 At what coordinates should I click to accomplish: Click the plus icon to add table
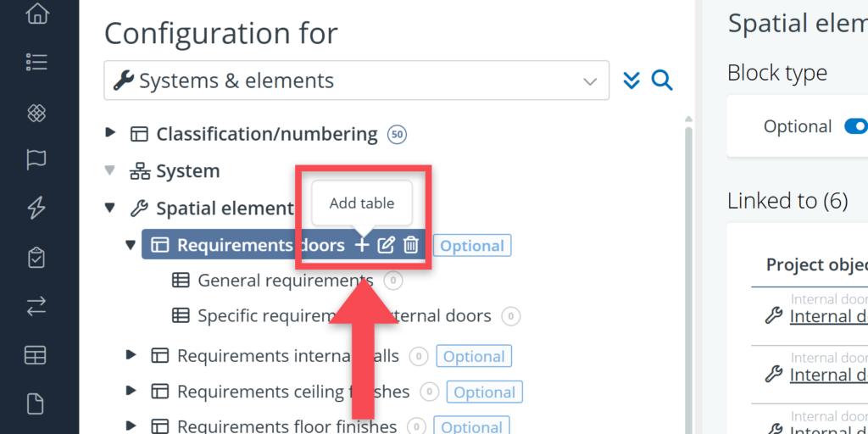362,246
